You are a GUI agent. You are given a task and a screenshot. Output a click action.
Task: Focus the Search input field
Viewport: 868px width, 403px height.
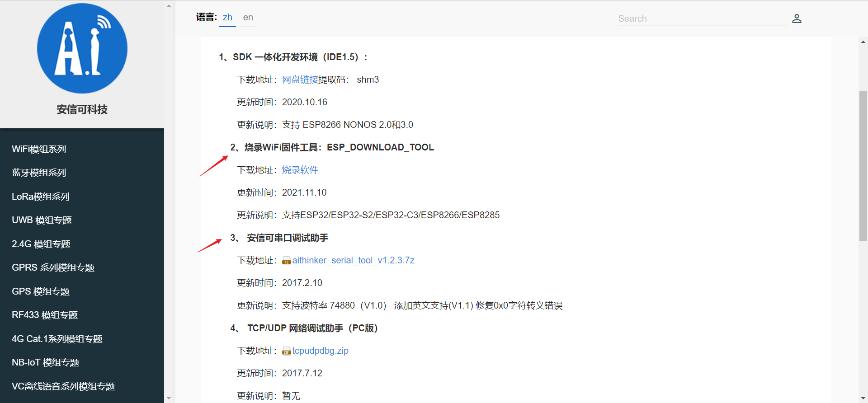tap(703, 19)
